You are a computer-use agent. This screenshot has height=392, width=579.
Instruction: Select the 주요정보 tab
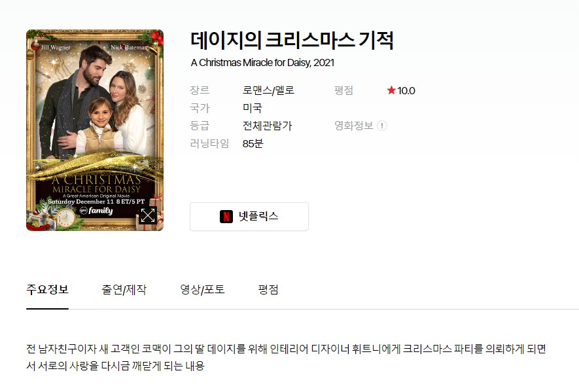tap(47, 290)
